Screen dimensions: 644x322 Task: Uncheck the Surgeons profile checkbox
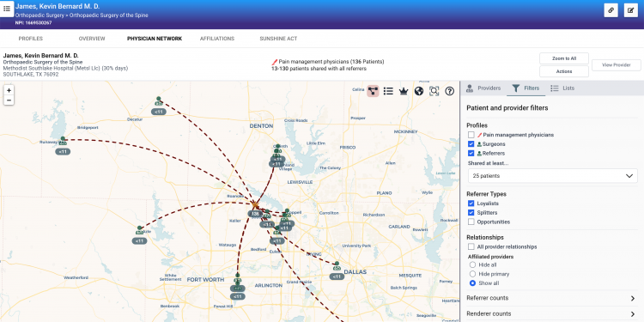[x=471, y=144]
